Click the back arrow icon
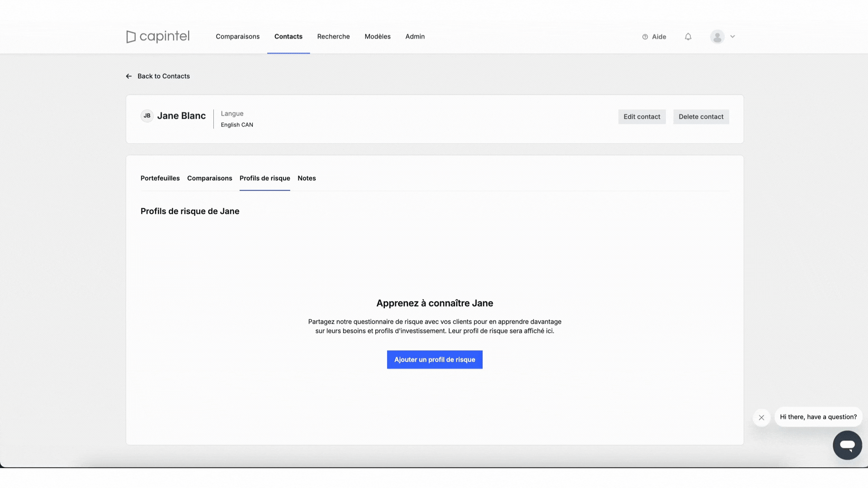The width and height of the screenshot is (868, 488). [x=129, y=76]
